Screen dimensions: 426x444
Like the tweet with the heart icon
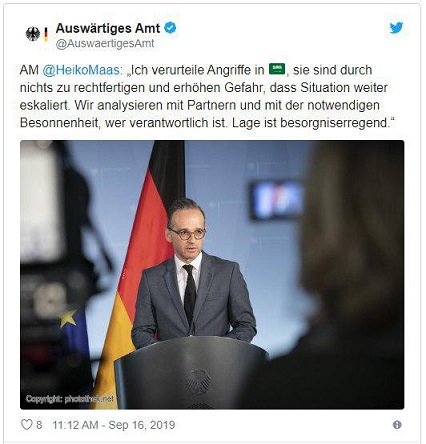(27, 425)
